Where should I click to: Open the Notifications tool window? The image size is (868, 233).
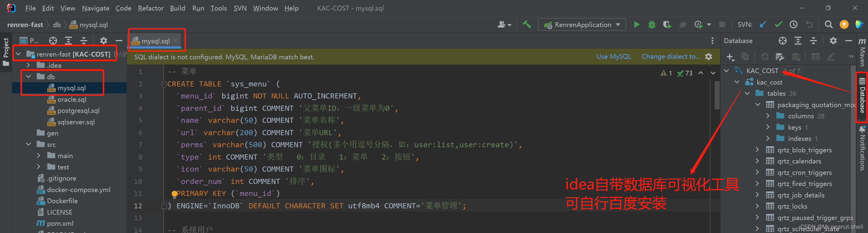[x=862, y=148]
